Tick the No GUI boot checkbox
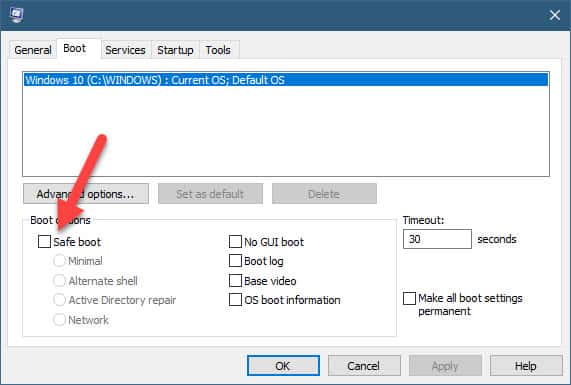The height and width of the screenshot is (385, 571). pyautogui.click(x=235, y=241)
